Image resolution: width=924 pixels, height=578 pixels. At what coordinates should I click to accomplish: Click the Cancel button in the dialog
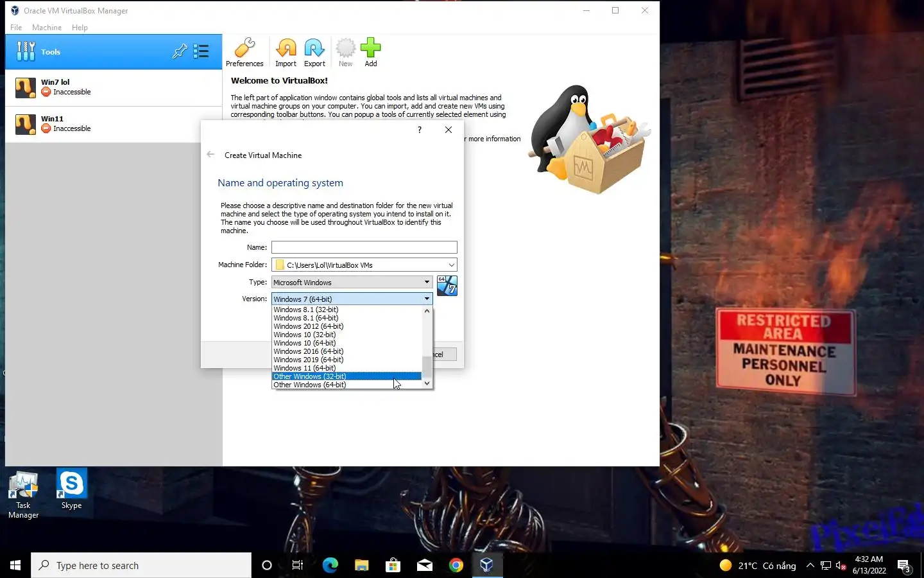pyautogui.click(x=444, y=355)
